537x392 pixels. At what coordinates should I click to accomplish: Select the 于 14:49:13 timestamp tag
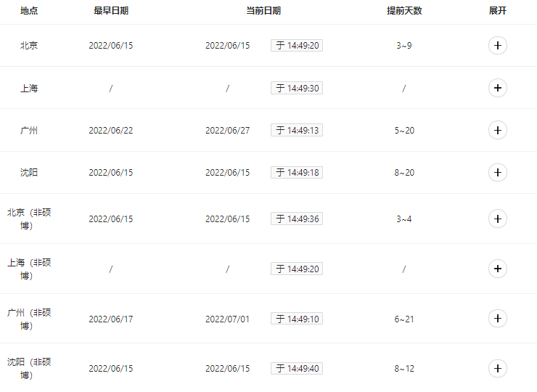(x=296, y=131)
